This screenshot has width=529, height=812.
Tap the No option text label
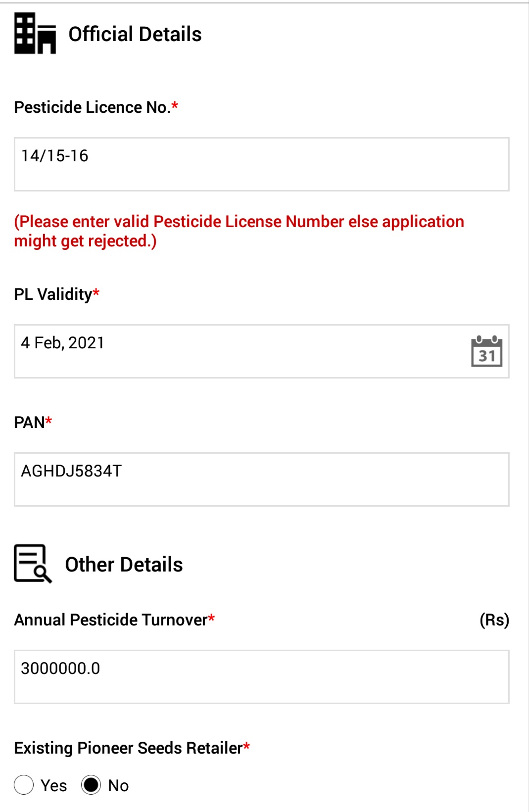(118, 785)
